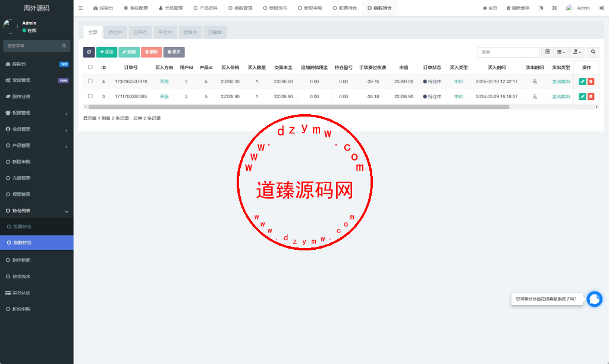Toggle the hamburger sidebar menu icon
This screenshot has height=364, width=609.
pos(81,8)
